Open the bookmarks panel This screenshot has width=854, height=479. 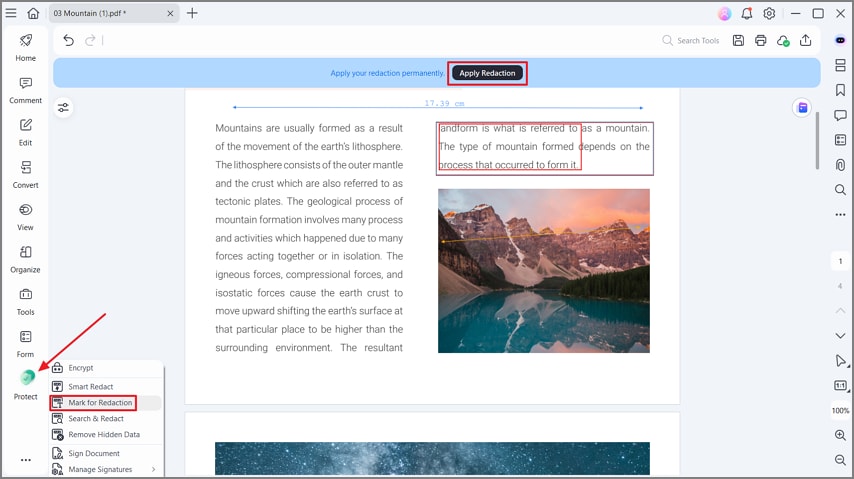point(840,90)
